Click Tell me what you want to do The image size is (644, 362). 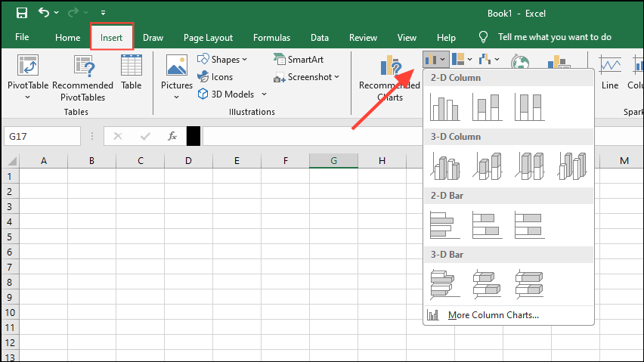(x=554, y=37)
